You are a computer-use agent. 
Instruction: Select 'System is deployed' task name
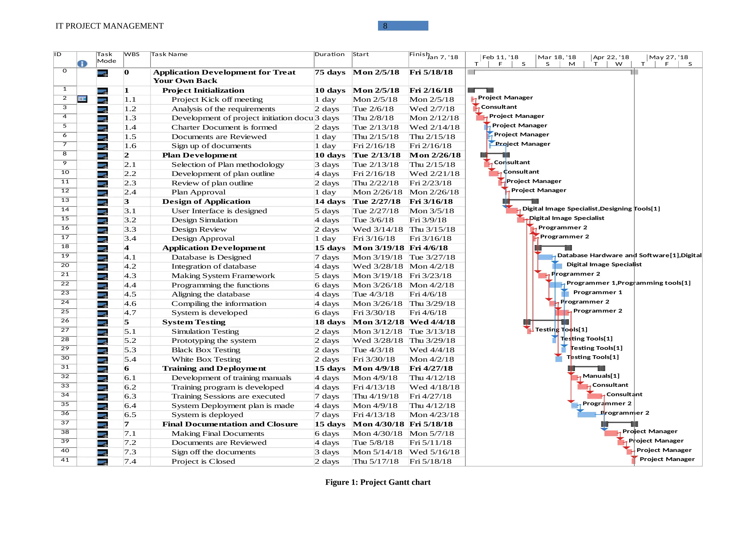coord(207,415)
